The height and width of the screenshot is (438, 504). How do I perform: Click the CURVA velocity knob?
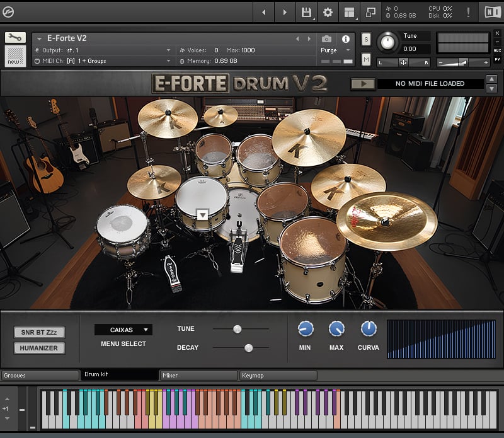pyautogui.click(x=369, y=329)
